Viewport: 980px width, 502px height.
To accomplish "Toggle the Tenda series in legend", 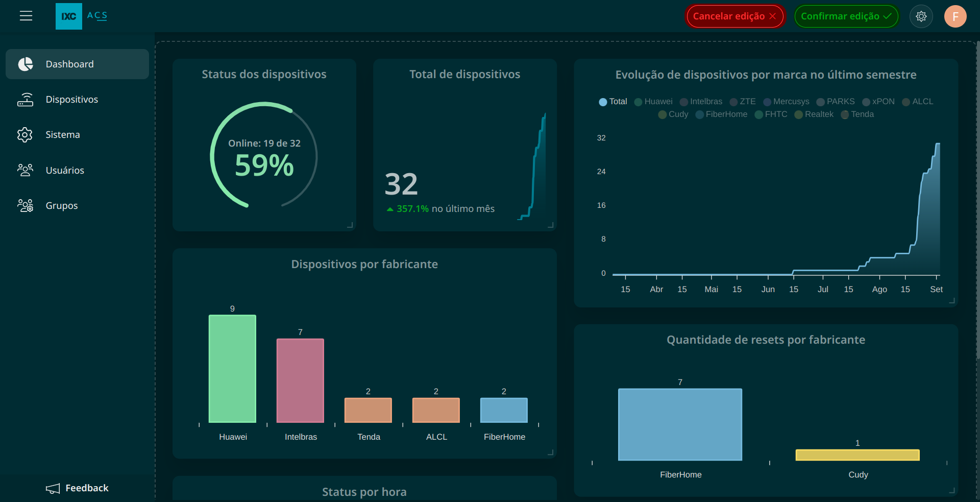I will click(857, 114).
